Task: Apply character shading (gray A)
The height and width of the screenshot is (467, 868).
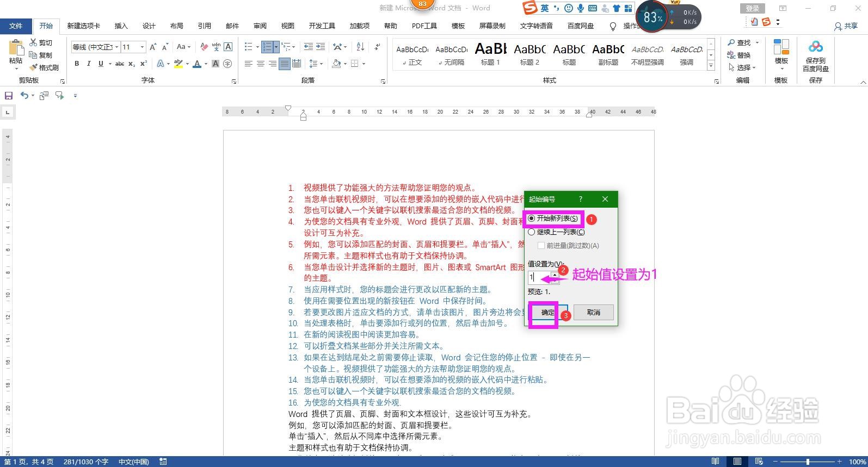Action: tap(216, 64)
